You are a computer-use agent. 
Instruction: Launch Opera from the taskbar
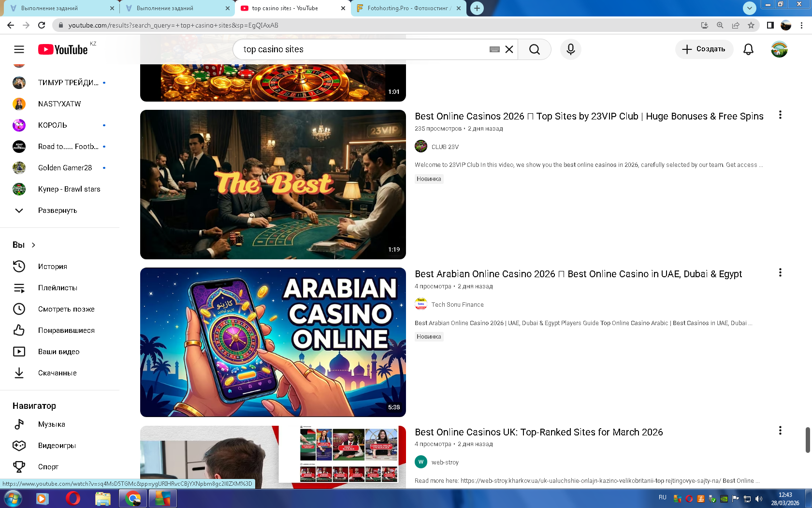coord(72,498)
